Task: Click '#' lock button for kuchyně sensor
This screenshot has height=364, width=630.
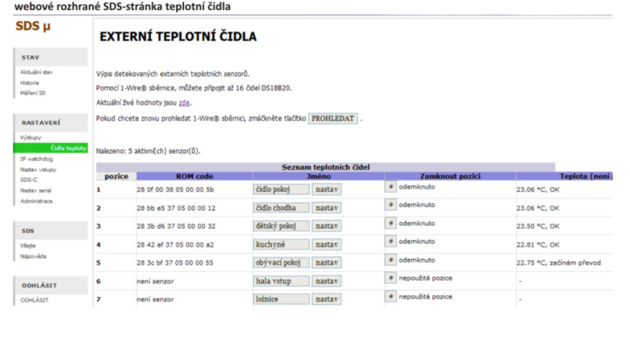Action: pos(390,241)
